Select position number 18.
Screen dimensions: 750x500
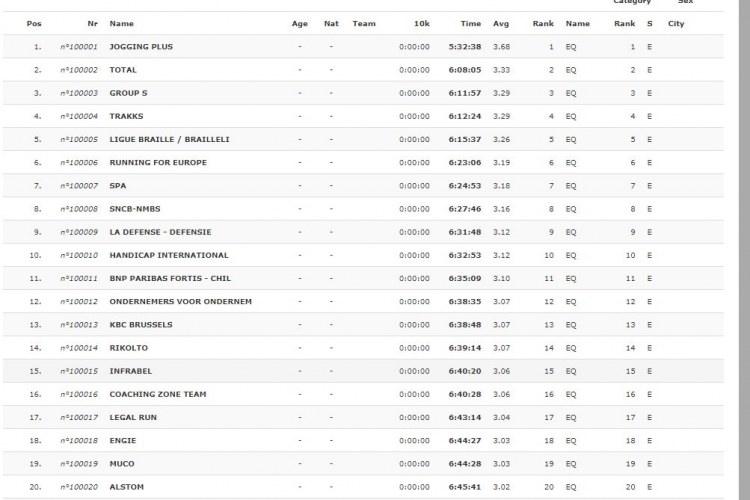(35, 441)
